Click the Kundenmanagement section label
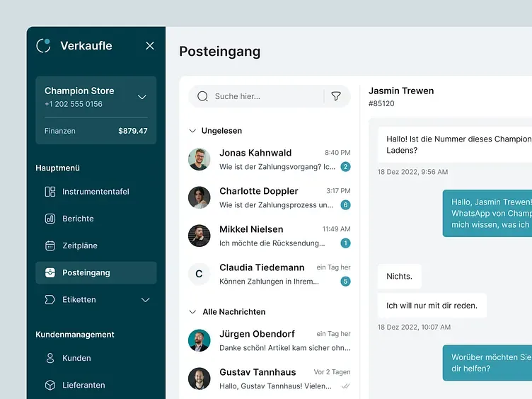This screenshot has width=532, height=399. click(x=75, y=335)
